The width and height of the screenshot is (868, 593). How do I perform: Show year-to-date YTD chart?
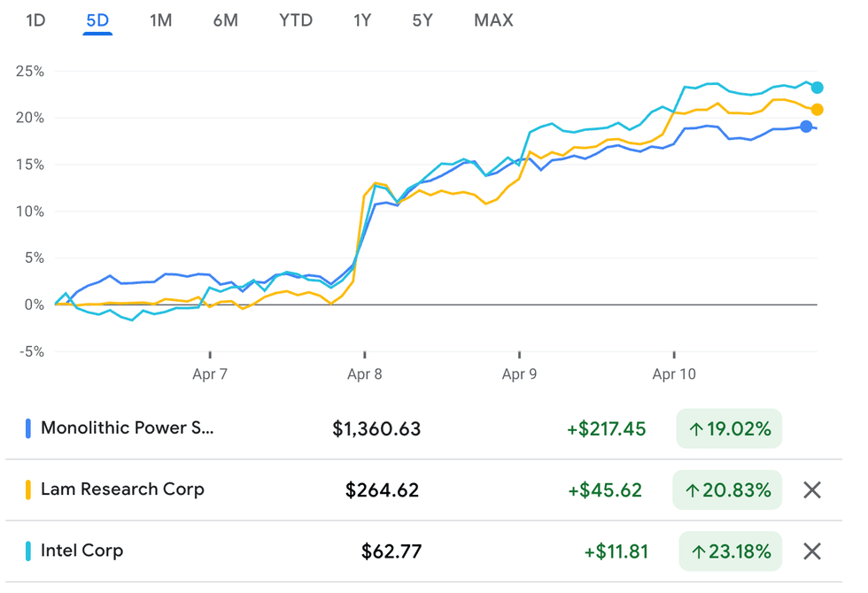click(296, 19)
